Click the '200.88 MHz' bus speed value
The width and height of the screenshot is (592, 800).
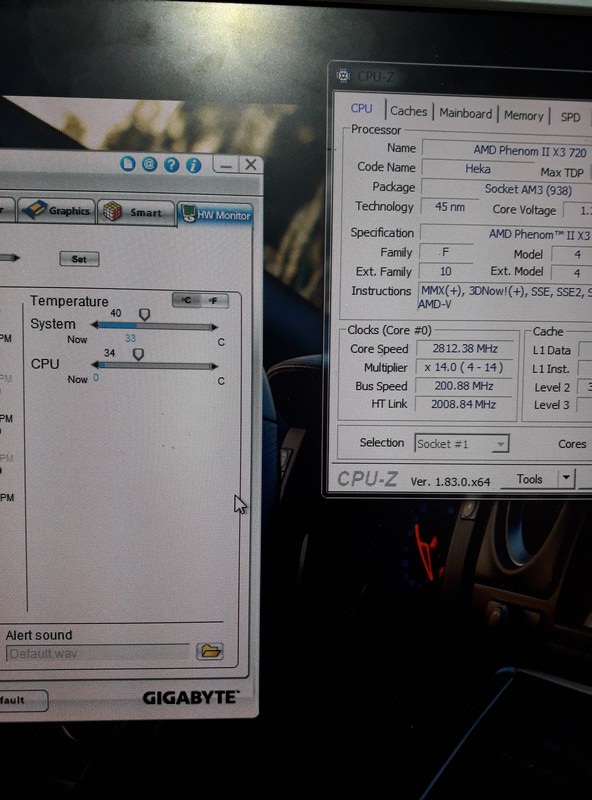click(x=463, y=386)
